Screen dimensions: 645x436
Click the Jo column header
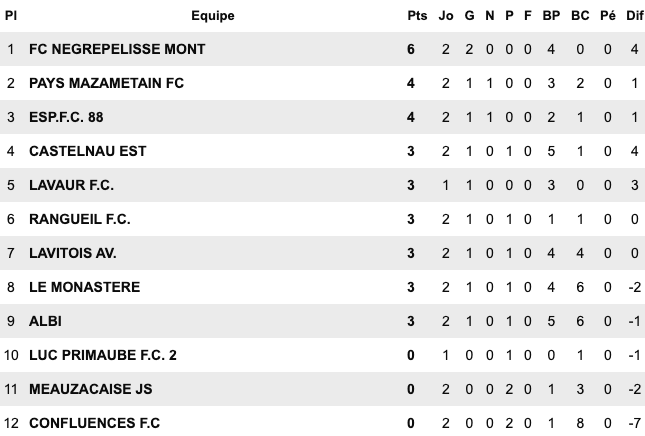446,15
